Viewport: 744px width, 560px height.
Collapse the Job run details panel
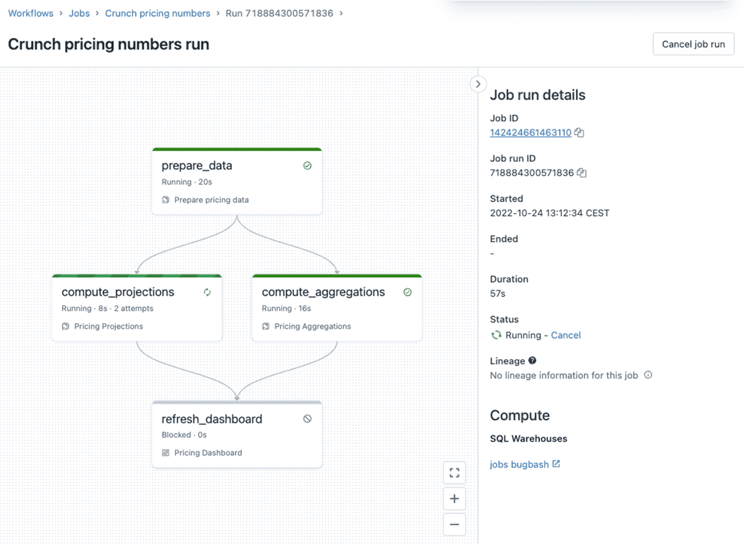click(478, 84)
